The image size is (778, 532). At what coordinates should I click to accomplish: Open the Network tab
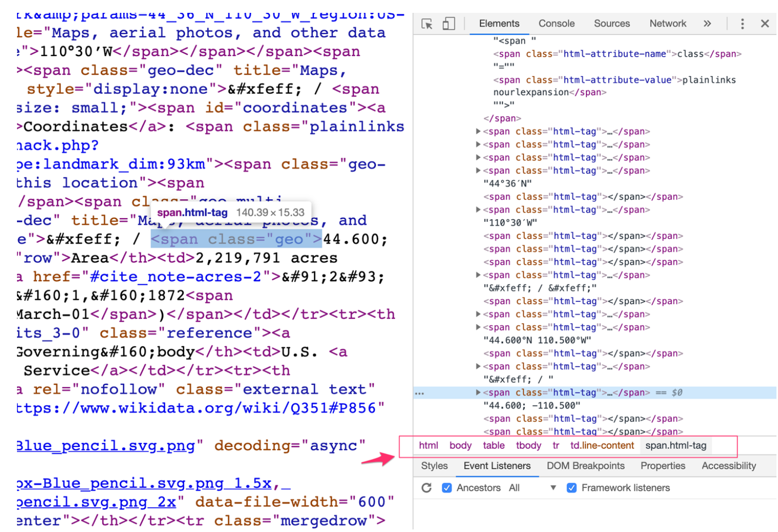(x=668, y=24)
